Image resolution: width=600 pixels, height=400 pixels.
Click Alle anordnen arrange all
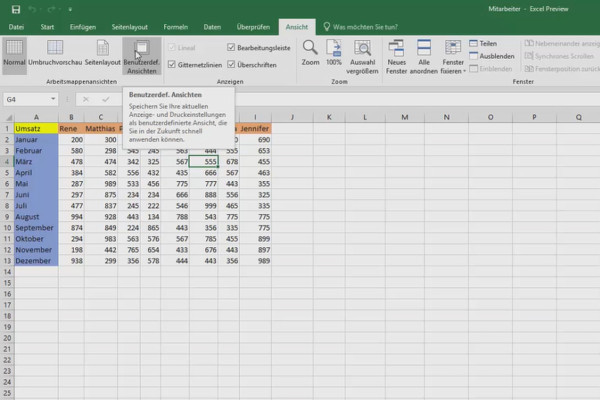[x=424, y=57]
